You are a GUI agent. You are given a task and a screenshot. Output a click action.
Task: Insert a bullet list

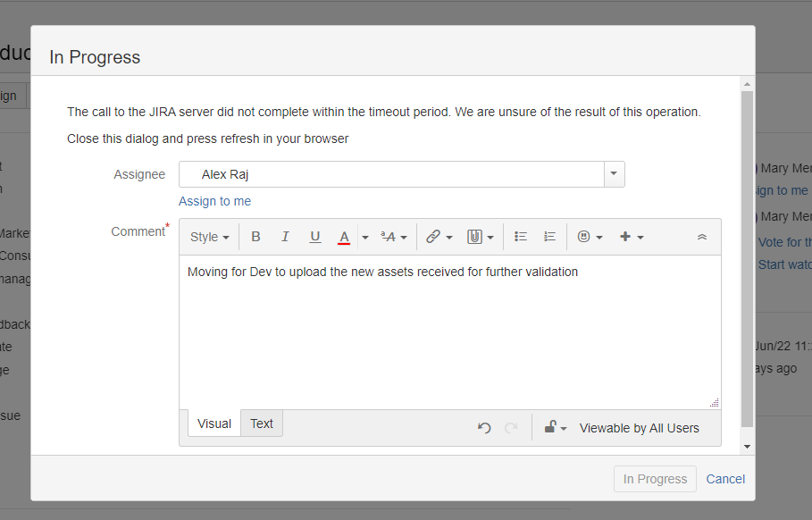[521, 236]
